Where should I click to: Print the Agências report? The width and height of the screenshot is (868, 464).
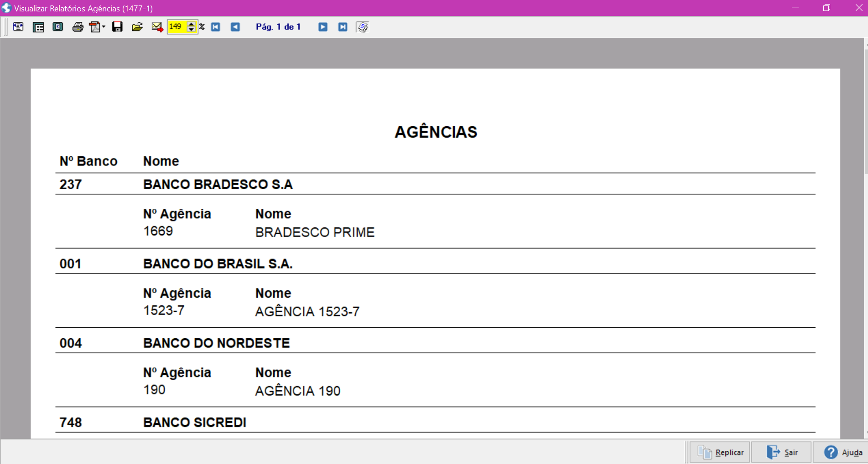point(78,27)
